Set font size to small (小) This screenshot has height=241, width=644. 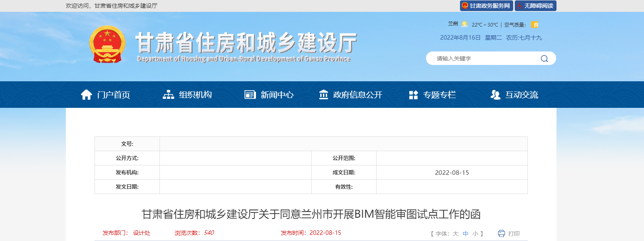[x=475, y=234]
